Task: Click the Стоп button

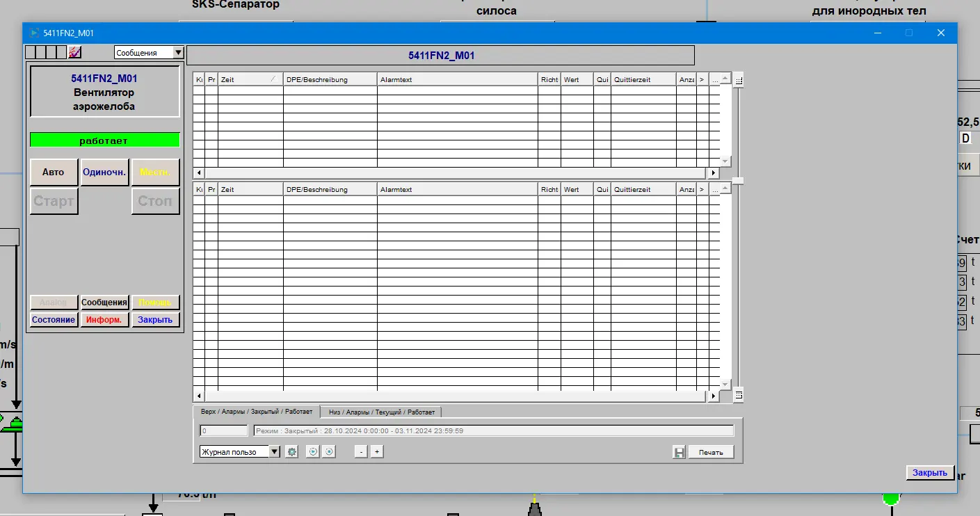Action: pos(155,201)
